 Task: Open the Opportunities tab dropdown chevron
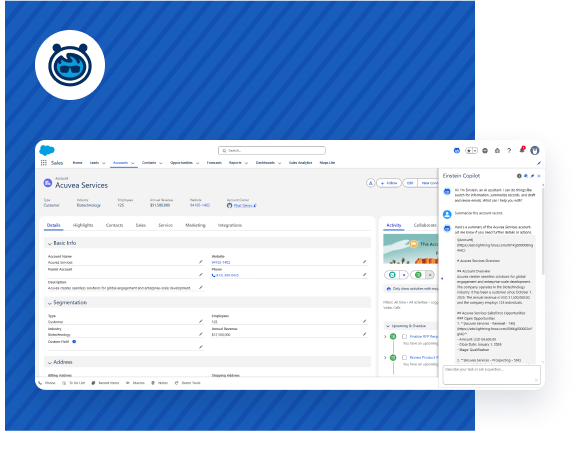point(198,163)
